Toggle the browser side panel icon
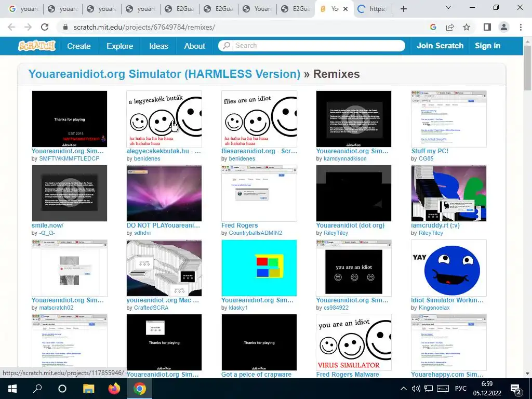 point(487,27)
